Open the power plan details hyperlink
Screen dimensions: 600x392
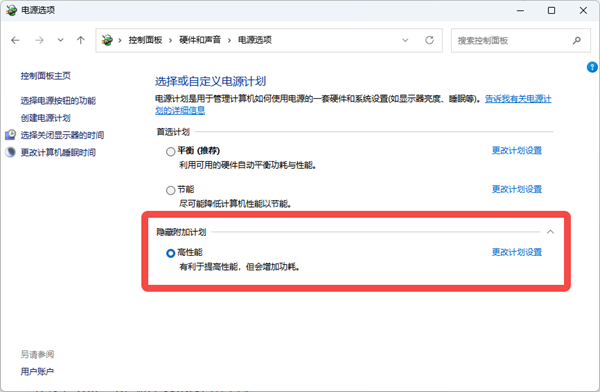click(x=518, y=99)
